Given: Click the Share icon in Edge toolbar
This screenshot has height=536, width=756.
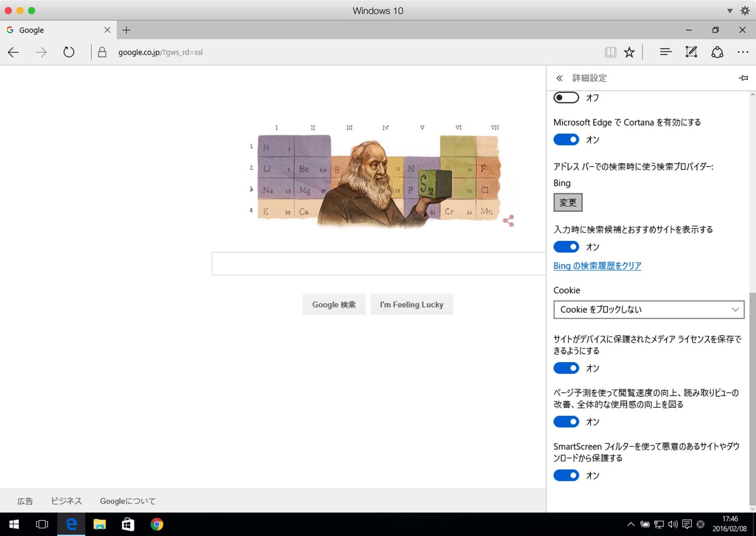Looking at the screenshot, I should [x=717, y=52].
